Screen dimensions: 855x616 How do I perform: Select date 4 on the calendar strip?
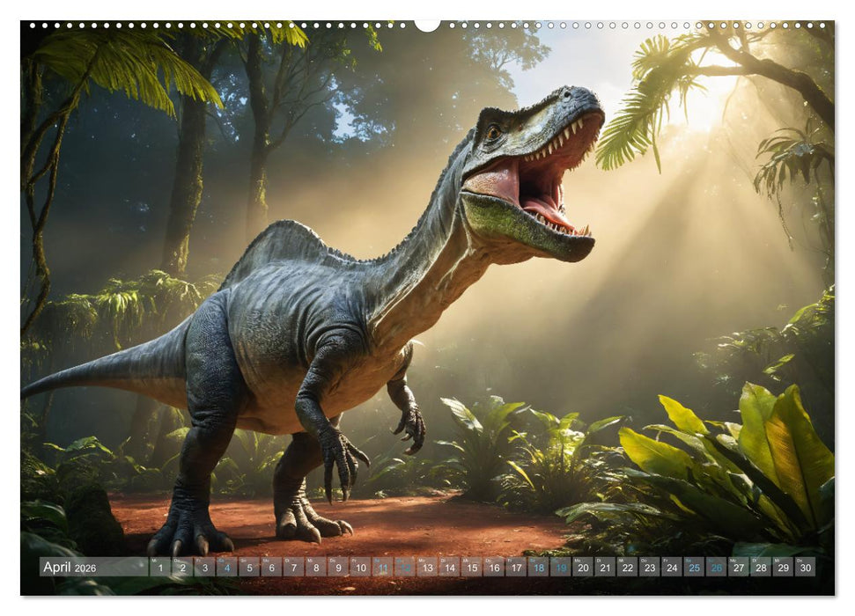coord(226,568)
